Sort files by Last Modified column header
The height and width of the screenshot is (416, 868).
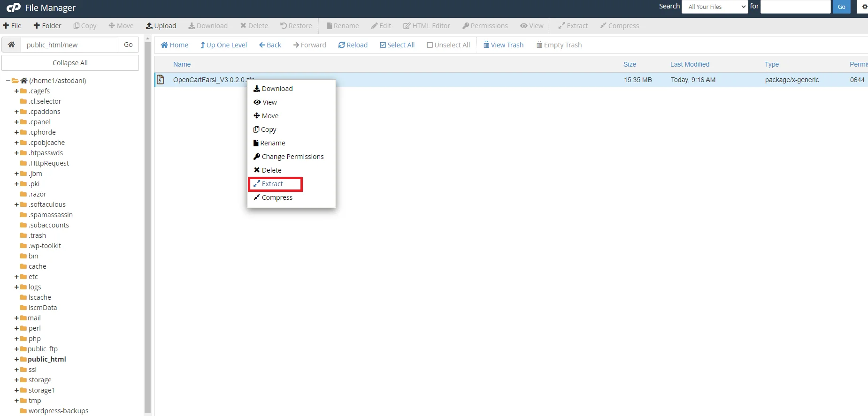[689, 64]
